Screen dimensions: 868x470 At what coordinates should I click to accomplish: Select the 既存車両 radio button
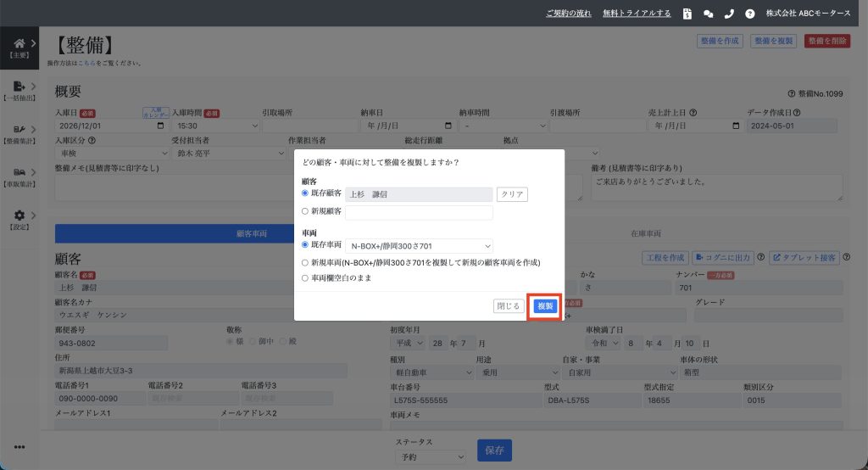coord(305,244)
